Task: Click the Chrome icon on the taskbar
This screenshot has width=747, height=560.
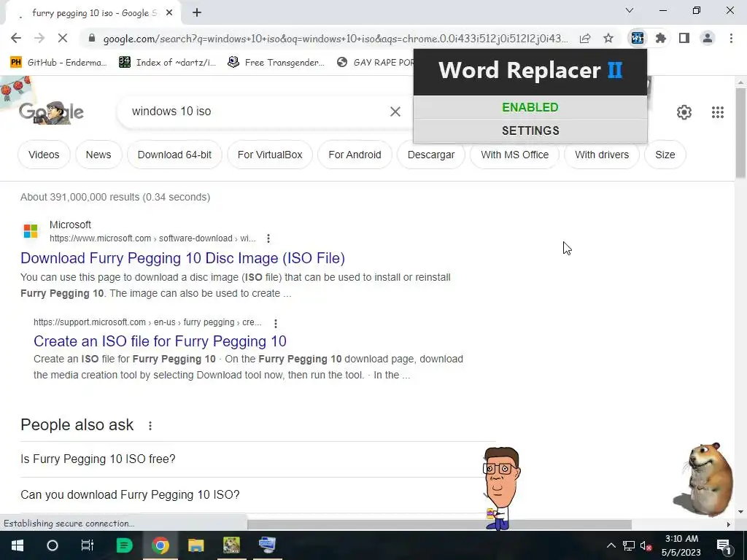Action: coord(160,545)
